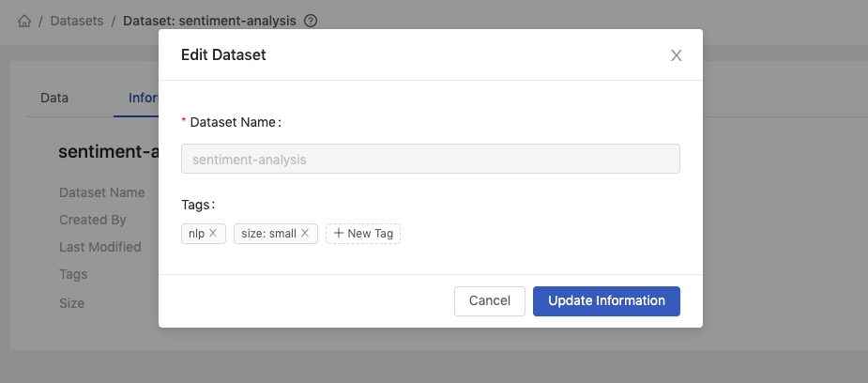Viewport: 868px width, 383px height.
Task: Close the Edit Dataset dialog
Action: [x=676, y=55]
